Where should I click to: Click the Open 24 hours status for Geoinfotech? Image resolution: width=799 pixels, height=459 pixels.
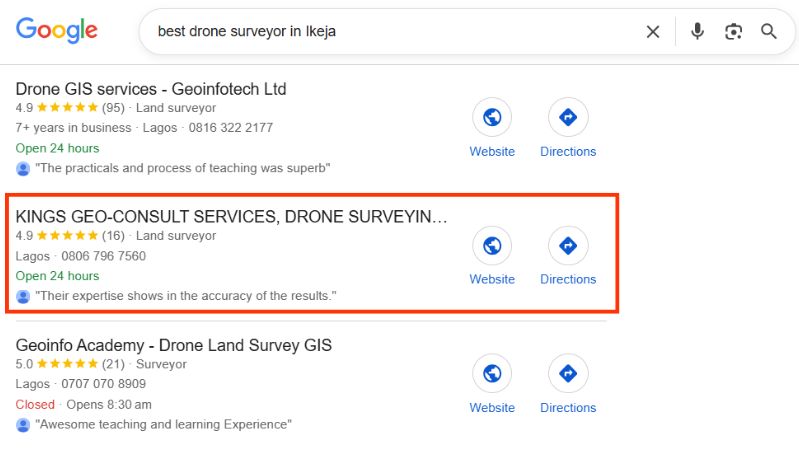coord(57,148)
